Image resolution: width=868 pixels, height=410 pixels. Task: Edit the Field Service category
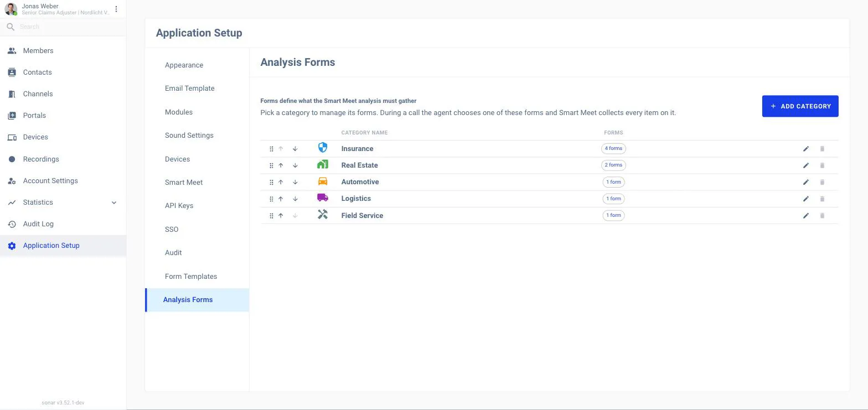click(x=806, y=215)
